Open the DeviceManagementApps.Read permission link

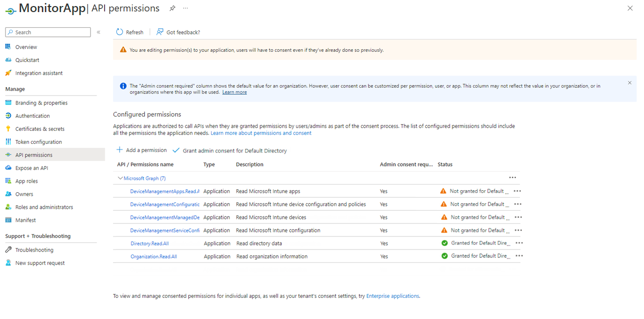click(165, 192)
